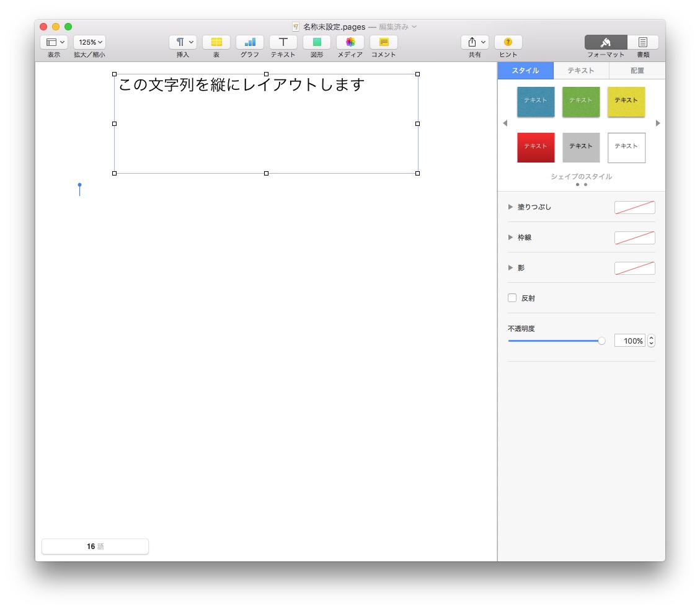Open the メディア media browser

[x=350, y=42]
